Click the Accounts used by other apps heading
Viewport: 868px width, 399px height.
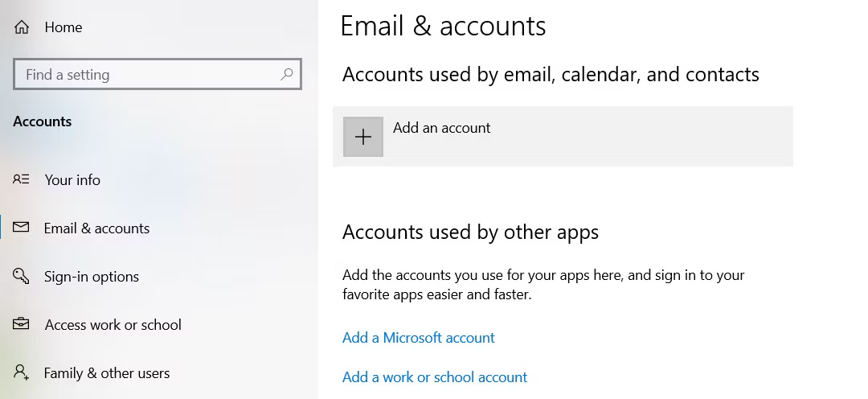pos(470,232)
